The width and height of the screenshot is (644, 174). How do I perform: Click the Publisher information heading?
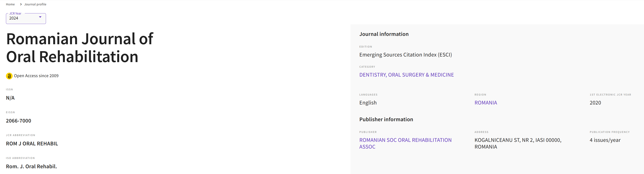click(386, 119)
